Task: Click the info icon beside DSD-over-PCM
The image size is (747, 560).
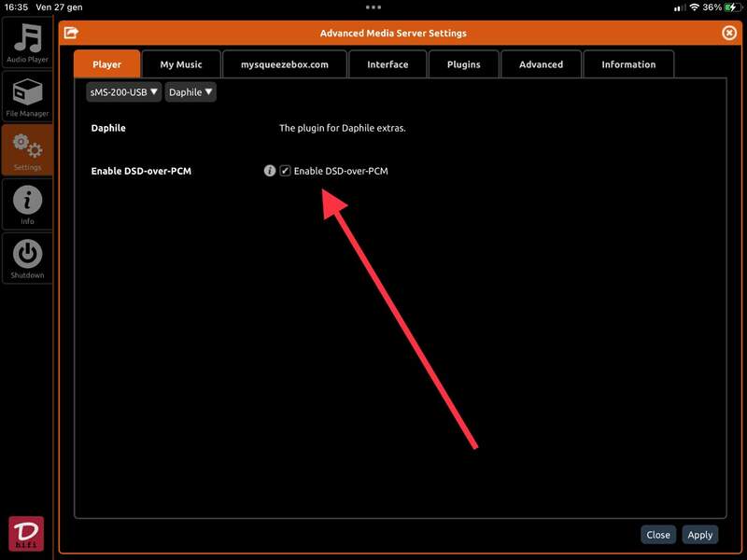Action: 270,171
